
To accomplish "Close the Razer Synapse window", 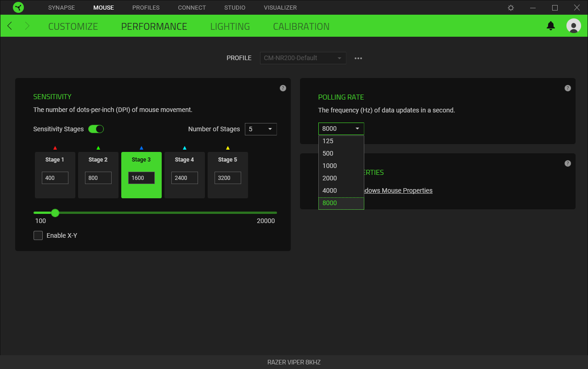I will pos(577,8).
